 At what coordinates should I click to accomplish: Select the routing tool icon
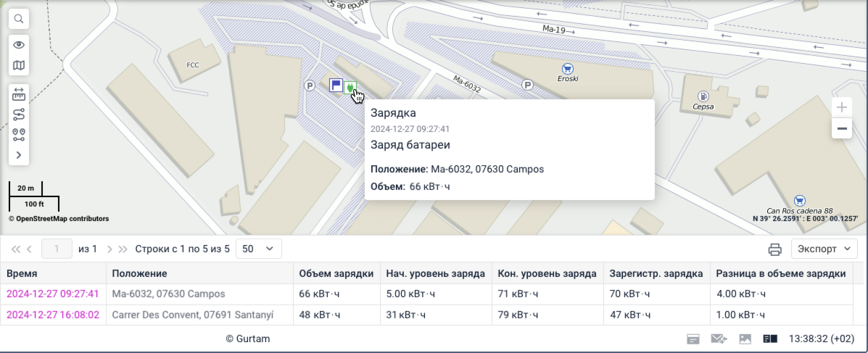[19, 115]
